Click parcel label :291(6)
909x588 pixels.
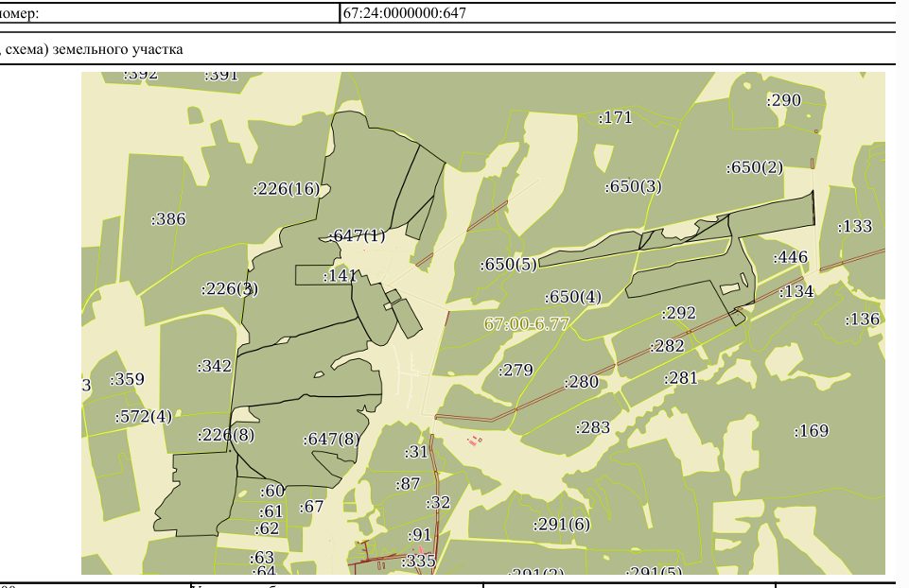(x=561, y=525)
